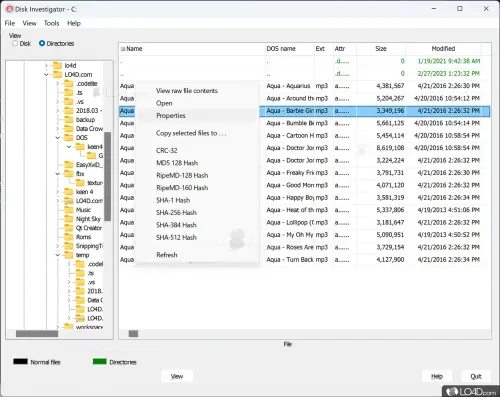Click the Music folder icon
Viewport: 500px width, 397px height.
tap(69, 210)
